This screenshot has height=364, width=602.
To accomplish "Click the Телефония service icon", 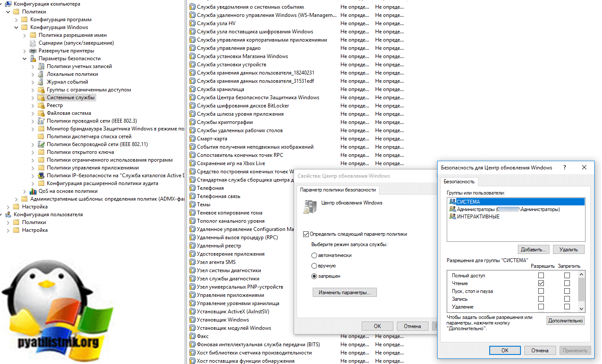I will click(x=193, y=188).
